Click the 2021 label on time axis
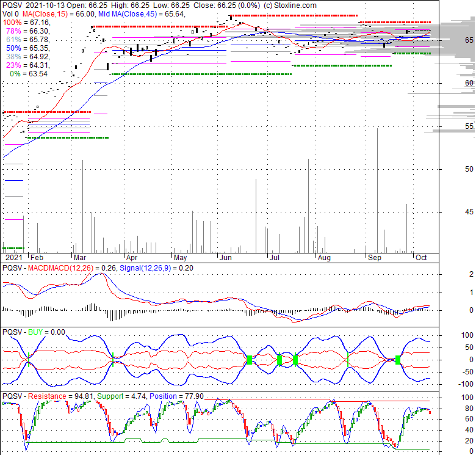This screenshot has width=476, height=455. point(14,258)
